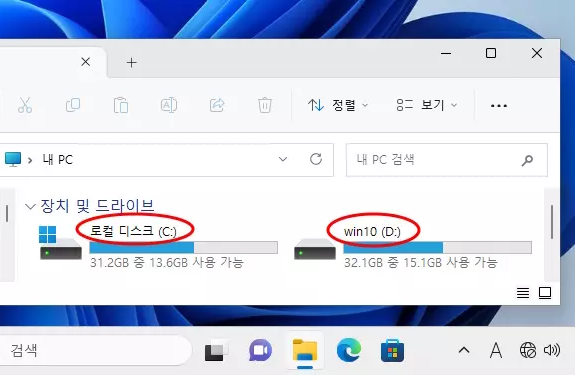This screenshot has width=575, height=375.
Task: Click the 내 PC 검색 search field
Action: [x=447, y=160]
